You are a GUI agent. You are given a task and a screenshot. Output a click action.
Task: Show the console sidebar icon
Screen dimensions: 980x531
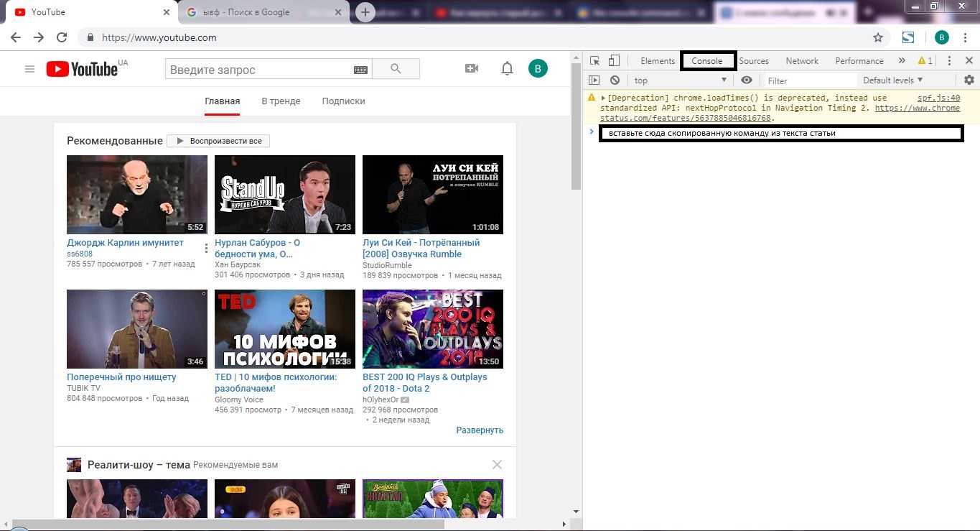[x=594, y=80]
